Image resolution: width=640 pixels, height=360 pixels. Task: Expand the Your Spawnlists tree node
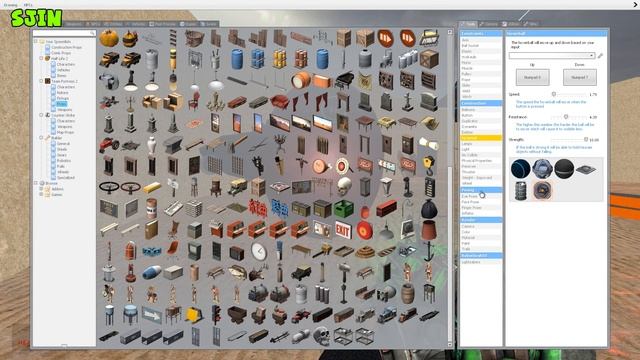click(36, 42)
